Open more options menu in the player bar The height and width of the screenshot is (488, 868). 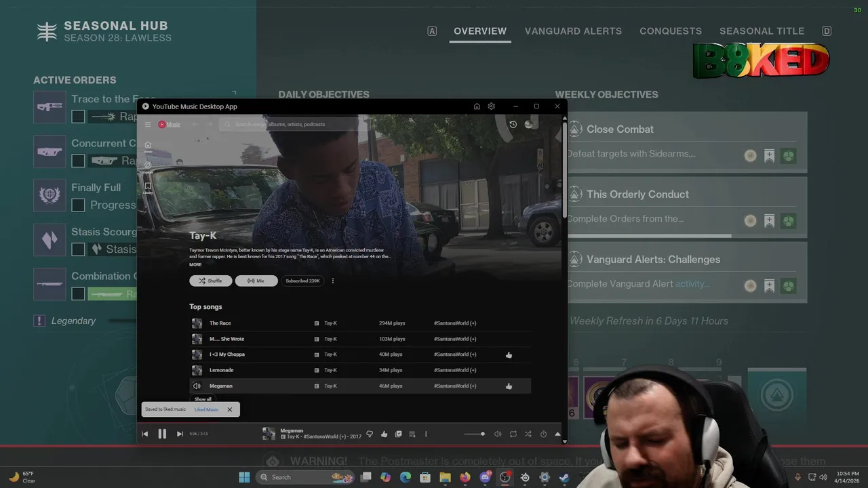click(426, 434)
